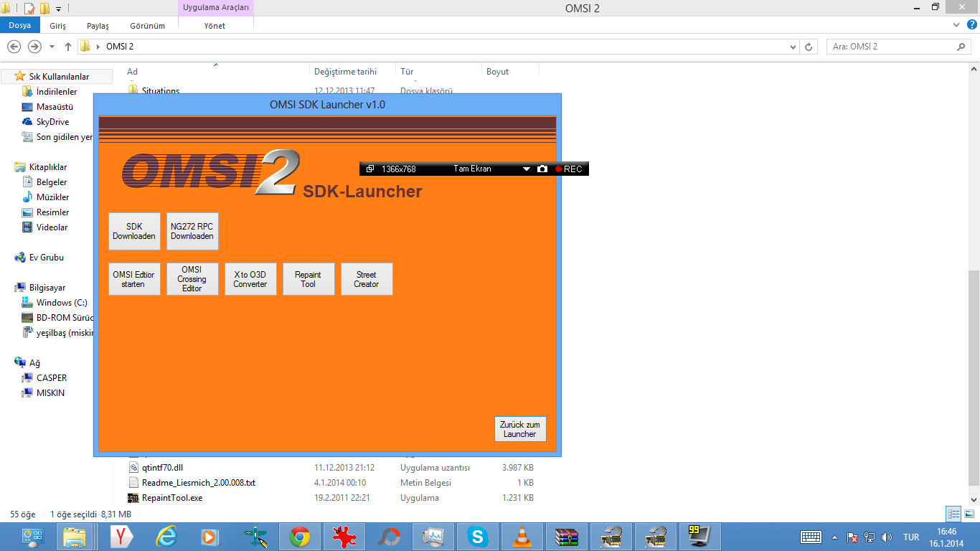This screenshot has height=551, width=980.
Task: Open VLC media player from the taskbar
Action: coord(522,536)
